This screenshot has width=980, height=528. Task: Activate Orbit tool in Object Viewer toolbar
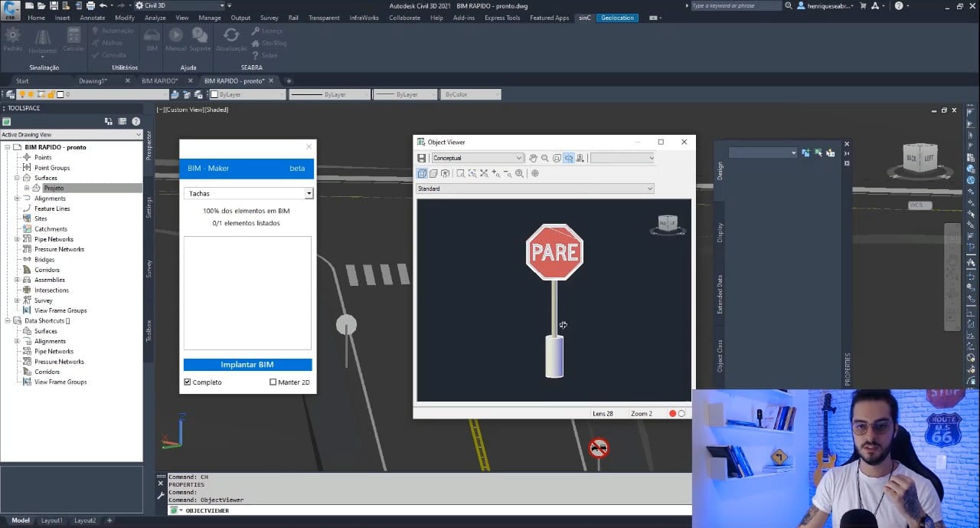click(x=568, y=158)
